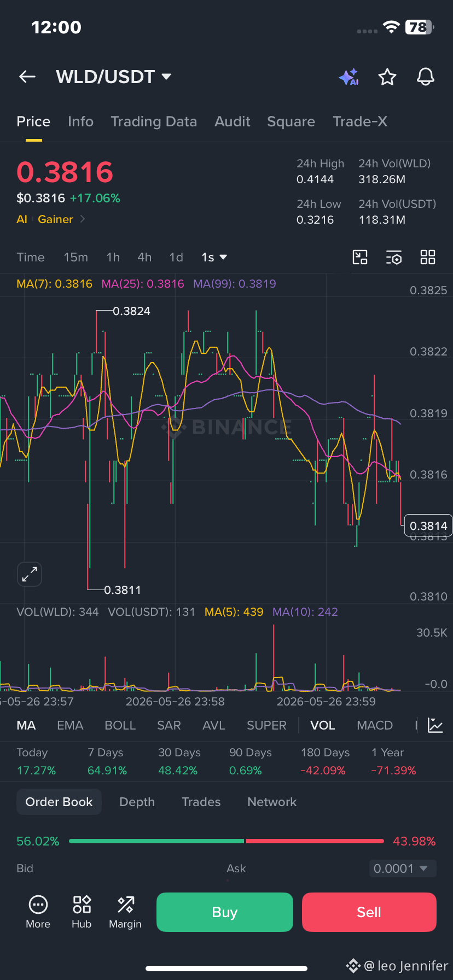Tap the 180 Days -42.09% performance value

coord(323,771)
